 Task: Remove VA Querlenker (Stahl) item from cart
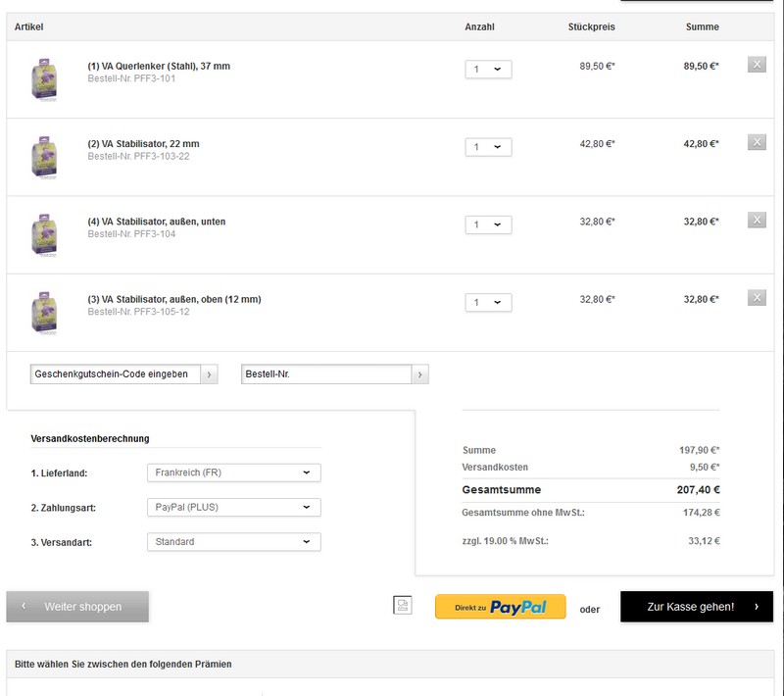pyautogui.click(x=757, y=64)
